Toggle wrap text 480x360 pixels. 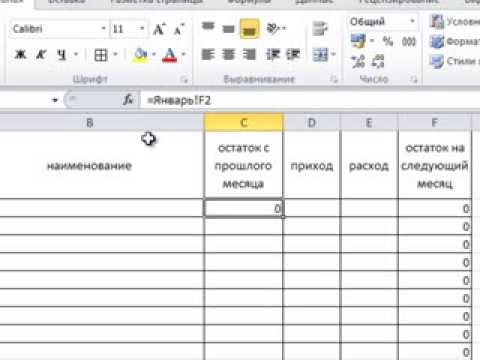[320, 29]
